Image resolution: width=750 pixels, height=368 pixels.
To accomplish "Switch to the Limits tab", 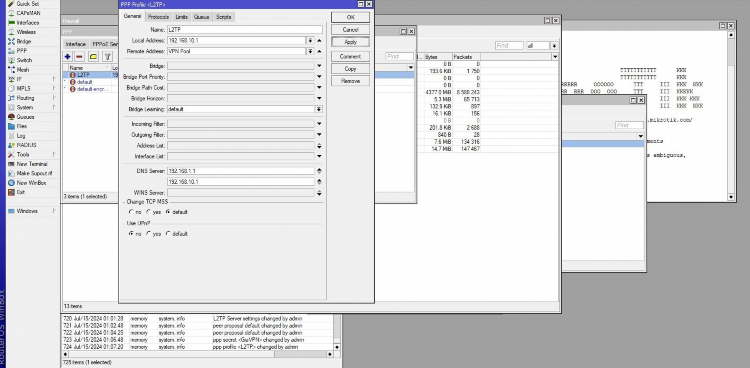I will tap(181, 17).
